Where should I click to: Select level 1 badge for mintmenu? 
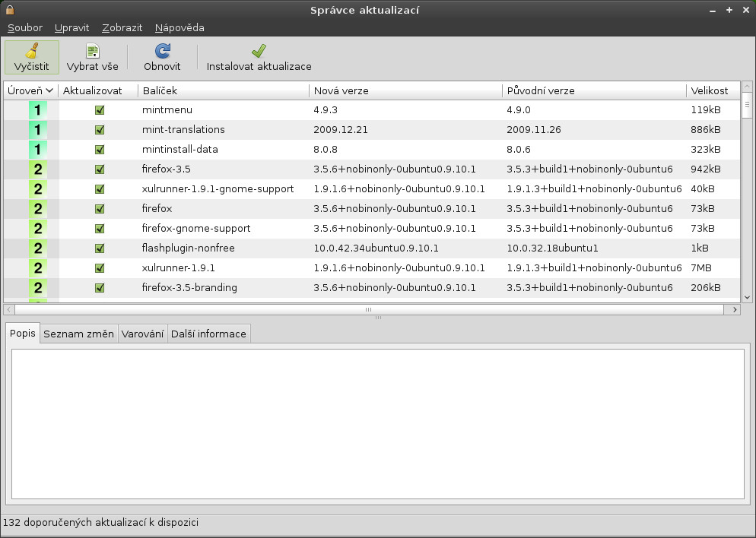pos(37,110)
